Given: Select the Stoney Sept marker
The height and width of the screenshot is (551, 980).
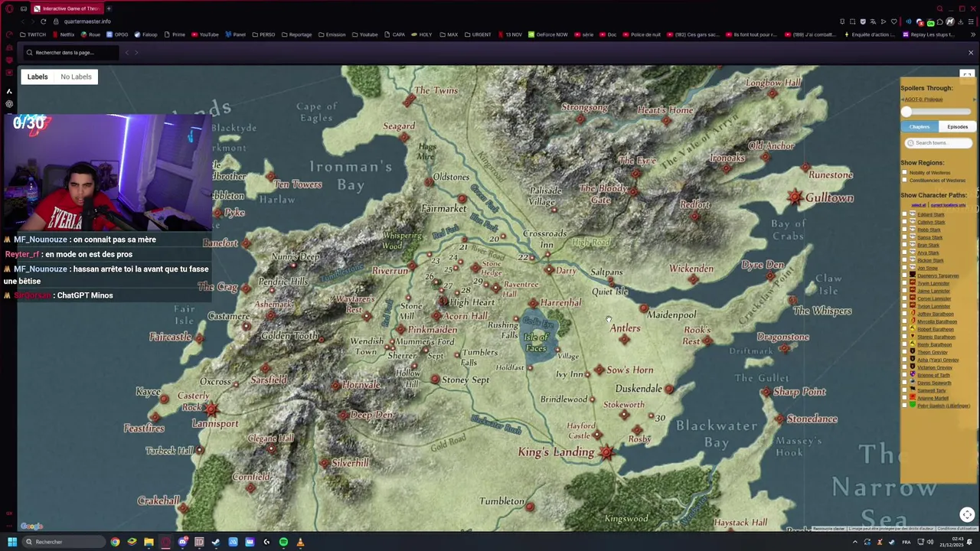Looking at the screenshot, I should coord(435,380).
